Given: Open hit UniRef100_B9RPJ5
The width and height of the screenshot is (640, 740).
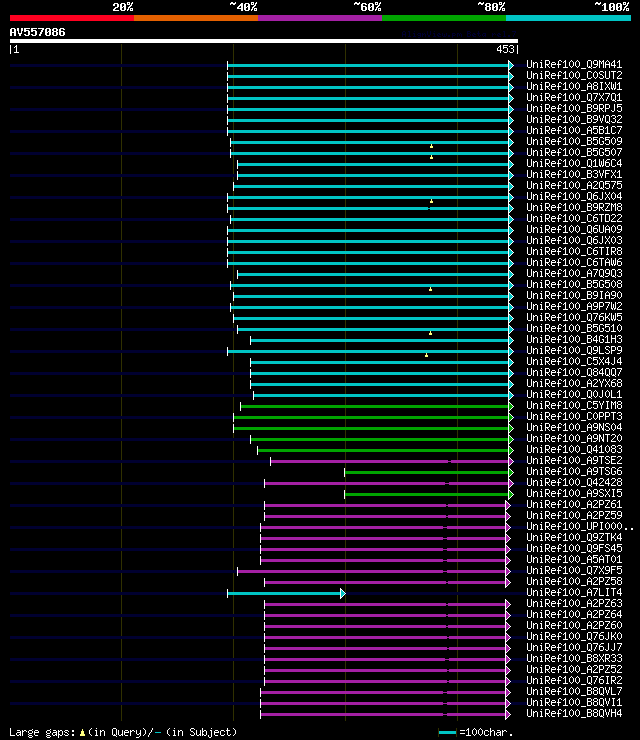Looking at the screenshot, I should click(x=574, y=108).
